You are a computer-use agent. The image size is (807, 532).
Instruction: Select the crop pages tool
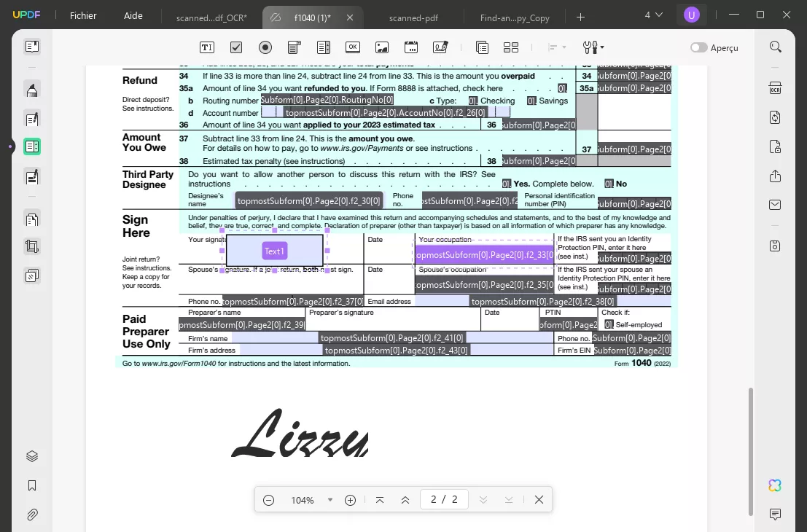31,246
